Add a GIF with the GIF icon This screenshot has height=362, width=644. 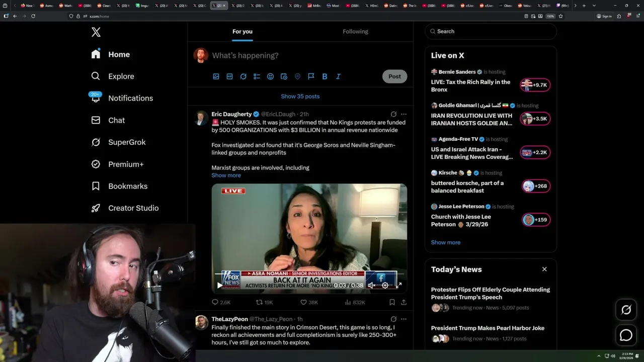(229, 76)
